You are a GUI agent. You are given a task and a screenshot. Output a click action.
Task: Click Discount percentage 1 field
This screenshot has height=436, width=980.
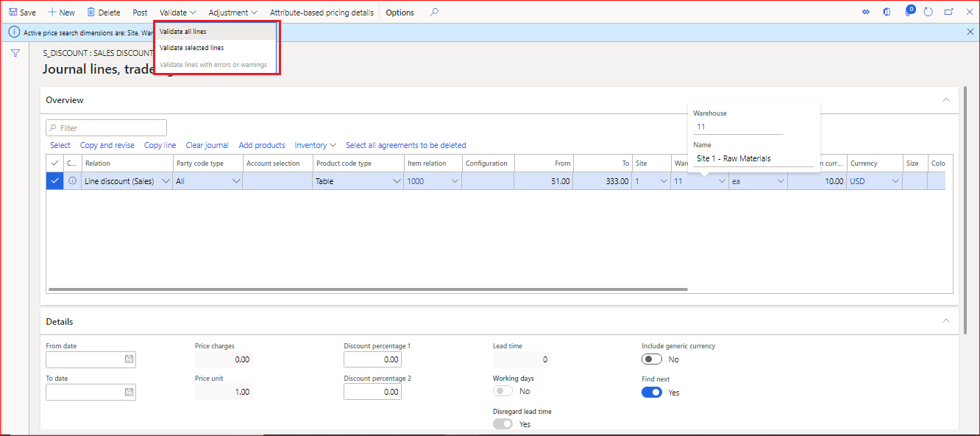point(373,359)
